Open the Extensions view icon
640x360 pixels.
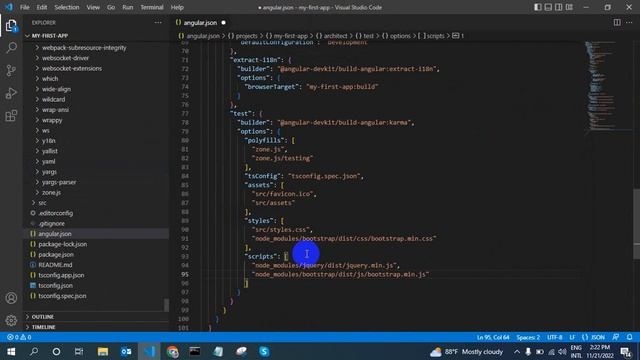[11, 116]
